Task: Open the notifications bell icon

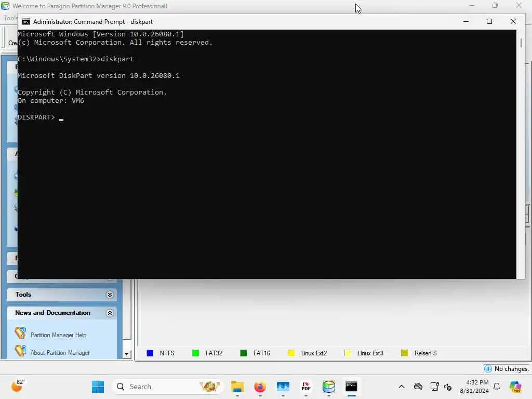Action: coord(497,387)
